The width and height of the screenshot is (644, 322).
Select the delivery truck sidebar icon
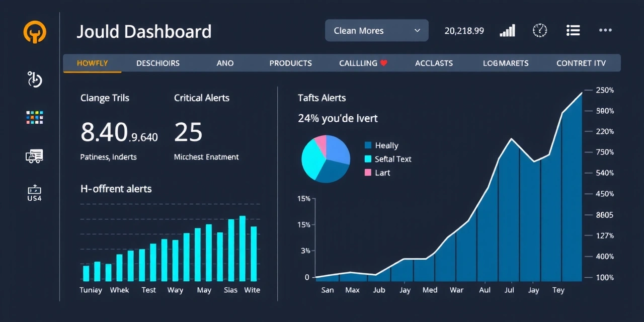(35, 156)
